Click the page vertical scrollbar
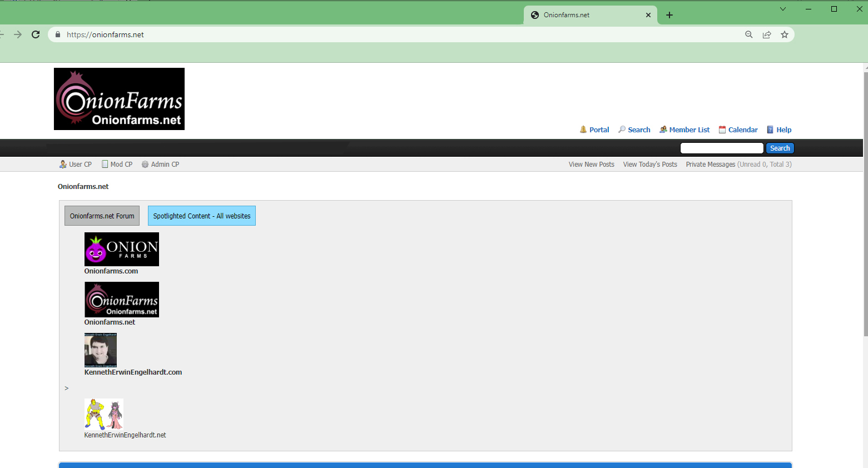Viewport: 868px width, 468px height. tap(865, 203)
